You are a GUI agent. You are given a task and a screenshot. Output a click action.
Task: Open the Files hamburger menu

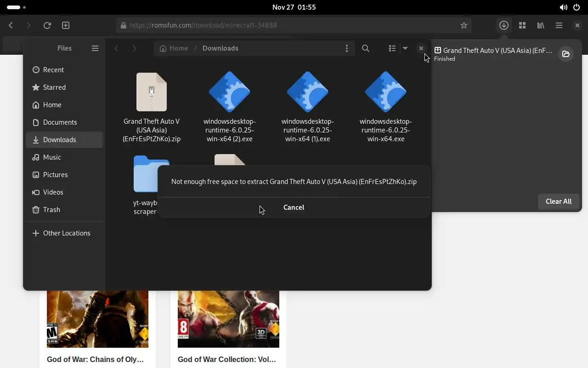pyautogui.click(x=95, y=48)
